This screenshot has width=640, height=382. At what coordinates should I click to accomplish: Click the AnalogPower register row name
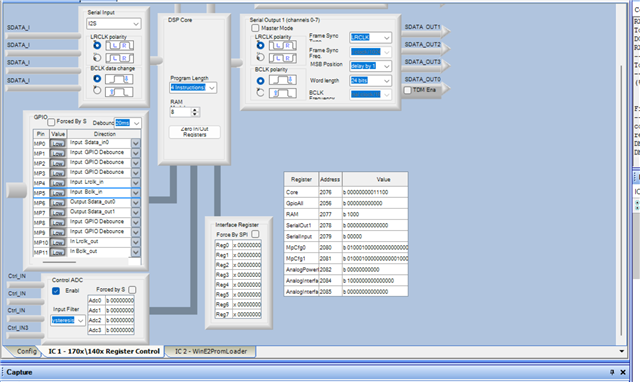pyautogui.click(x=301, y=269)
